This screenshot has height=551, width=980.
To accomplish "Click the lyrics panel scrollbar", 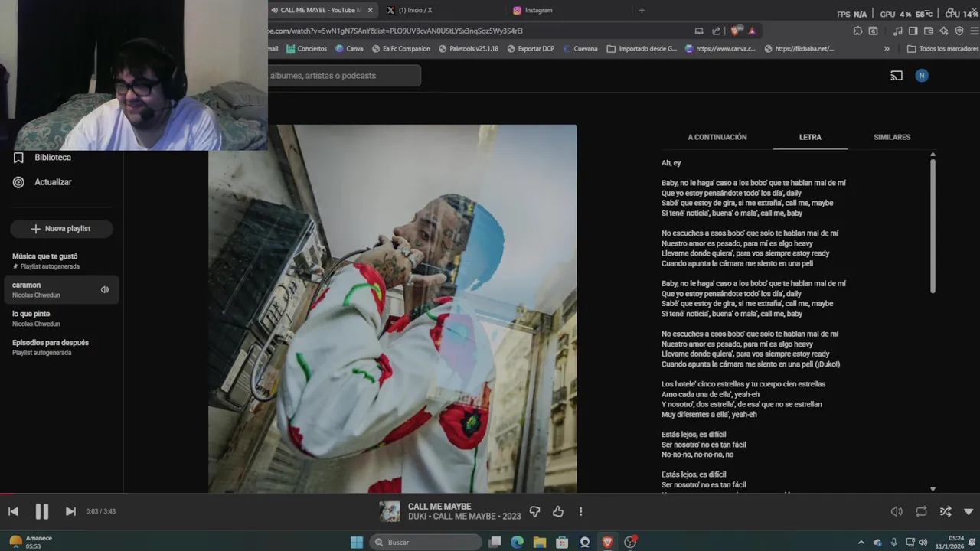I will [x=933, y=226].
